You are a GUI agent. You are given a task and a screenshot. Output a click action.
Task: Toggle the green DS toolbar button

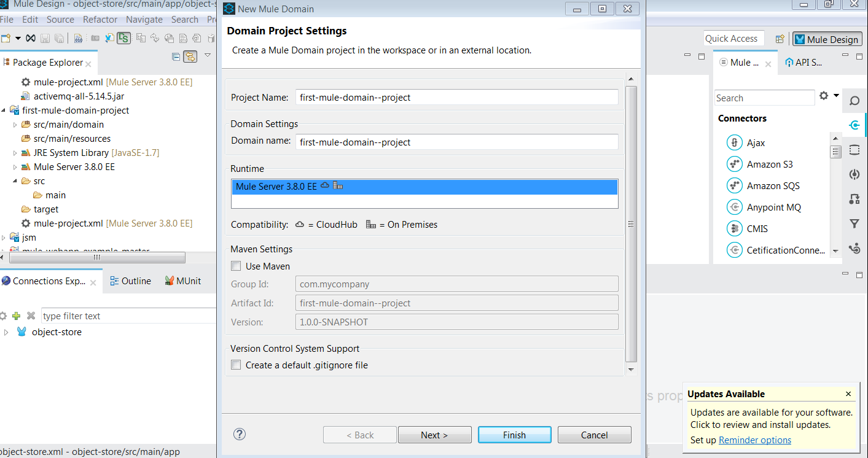coord(123,38)
